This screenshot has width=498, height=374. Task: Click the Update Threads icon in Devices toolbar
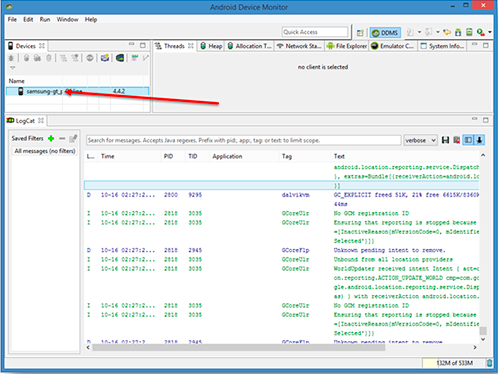[x=63, y=58]
